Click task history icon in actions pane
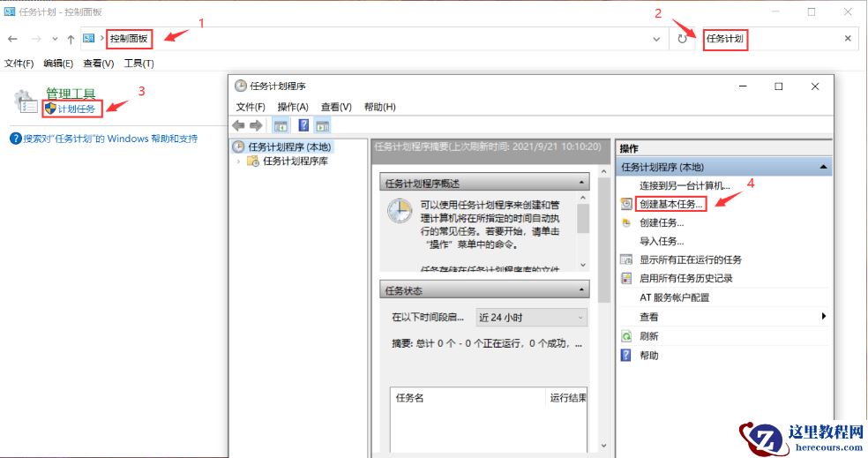 tap(626, 278)
